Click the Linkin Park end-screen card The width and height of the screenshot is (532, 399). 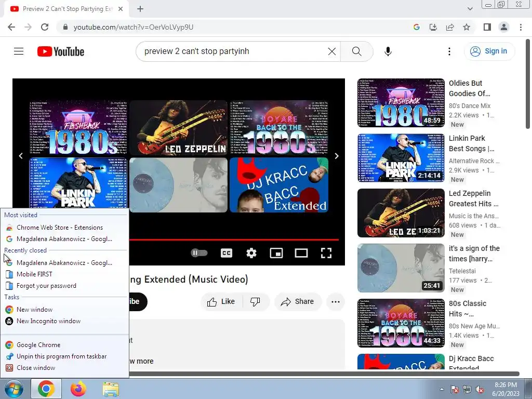tap(78, 183)
